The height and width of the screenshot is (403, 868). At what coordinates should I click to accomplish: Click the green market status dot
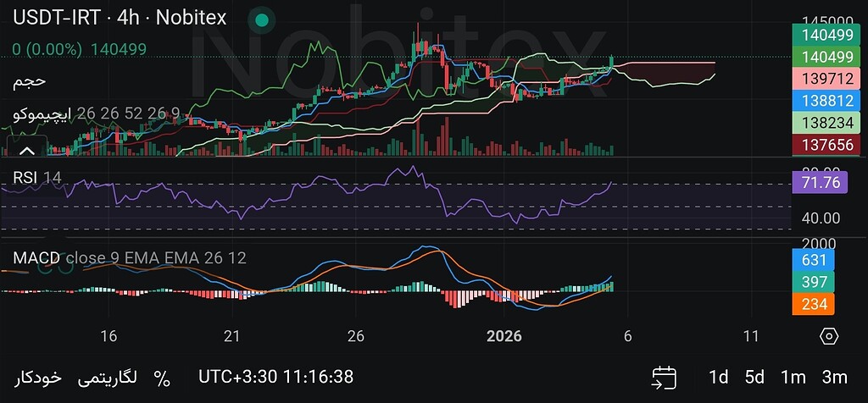pos(262,20)
